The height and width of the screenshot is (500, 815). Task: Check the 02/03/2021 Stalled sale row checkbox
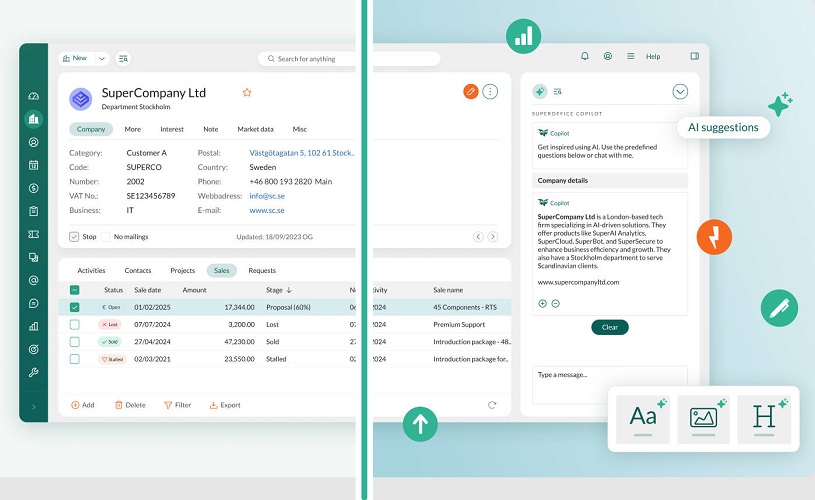coord(74,359)
